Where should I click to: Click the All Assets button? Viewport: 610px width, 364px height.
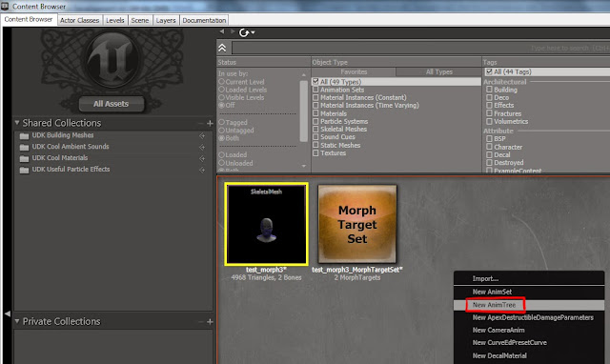coord(111,104)
